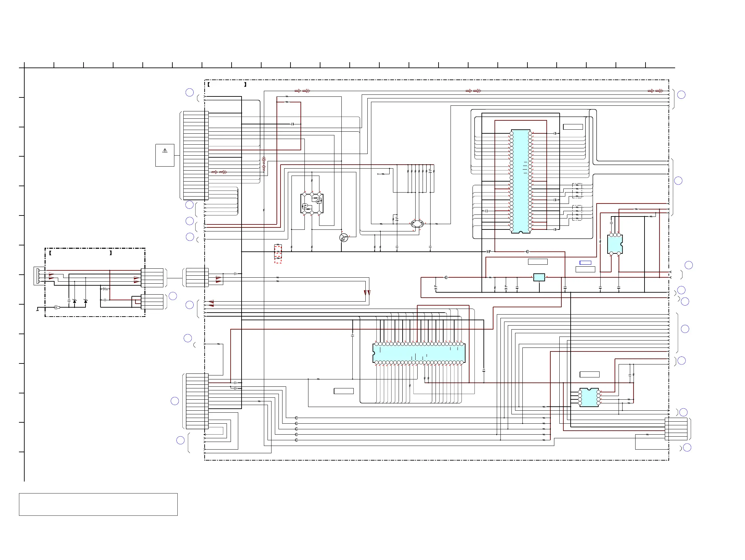The image size is (745, 560).
Task: Click the lower dashed resistor array box
Action: click(x=577, y=213)
